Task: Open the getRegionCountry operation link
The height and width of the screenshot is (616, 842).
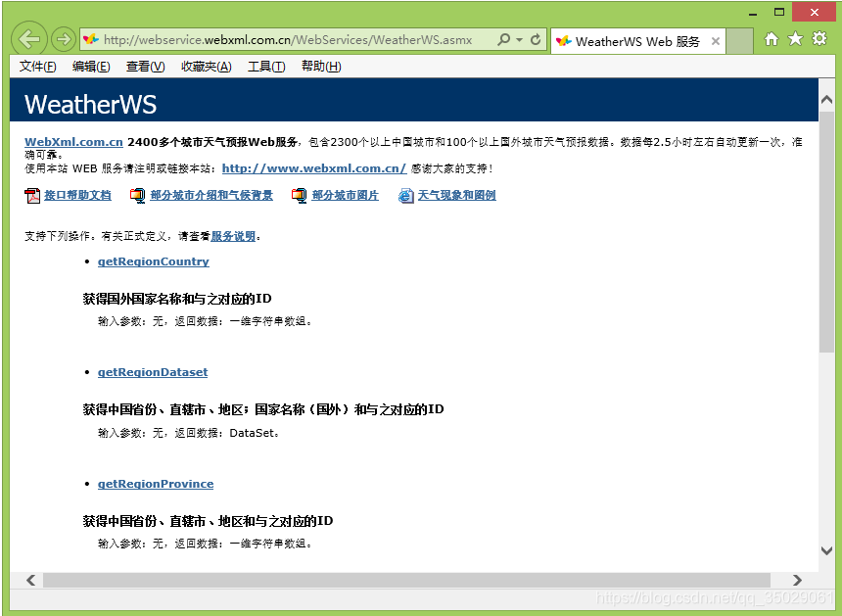Action: [153, 261]
